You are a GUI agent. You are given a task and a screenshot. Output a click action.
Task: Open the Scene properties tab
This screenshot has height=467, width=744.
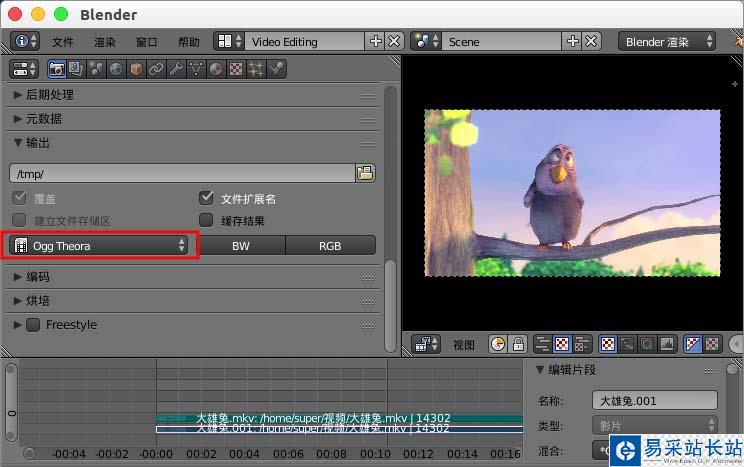[x=96, y=69]
